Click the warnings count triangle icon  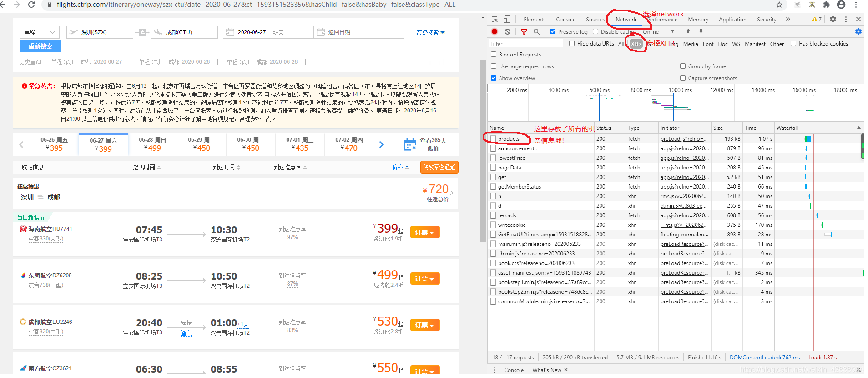(817, 19)
